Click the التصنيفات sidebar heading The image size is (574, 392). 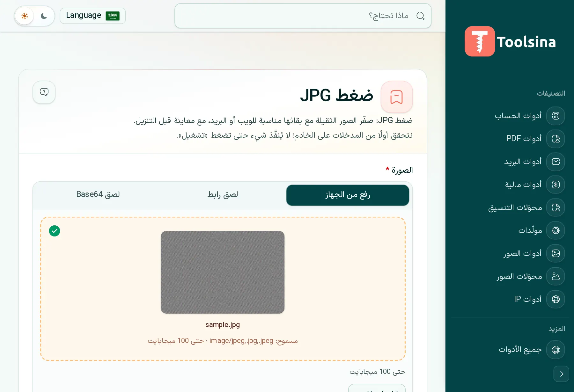551,93
